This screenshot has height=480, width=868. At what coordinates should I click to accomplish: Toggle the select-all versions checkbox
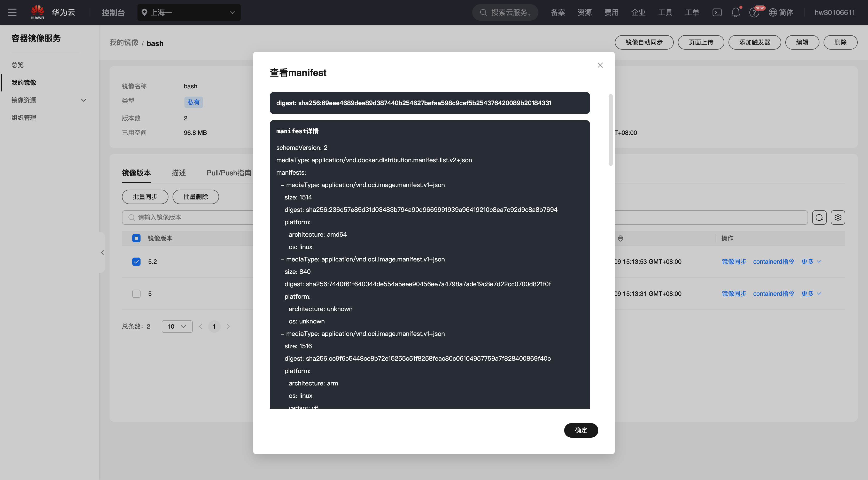coord(136,238)
